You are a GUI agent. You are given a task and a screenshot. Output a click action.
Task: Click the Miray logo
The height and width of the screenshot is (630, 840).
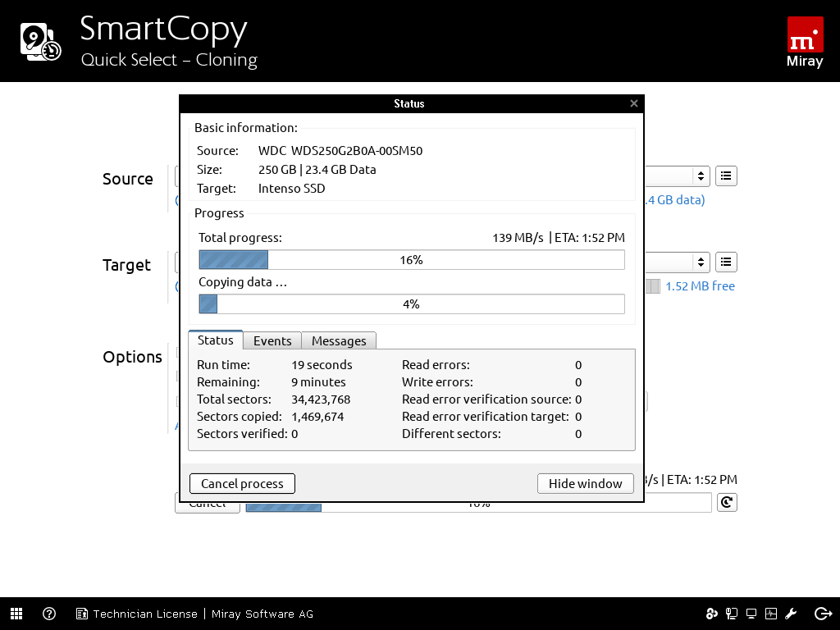(805, 43)
